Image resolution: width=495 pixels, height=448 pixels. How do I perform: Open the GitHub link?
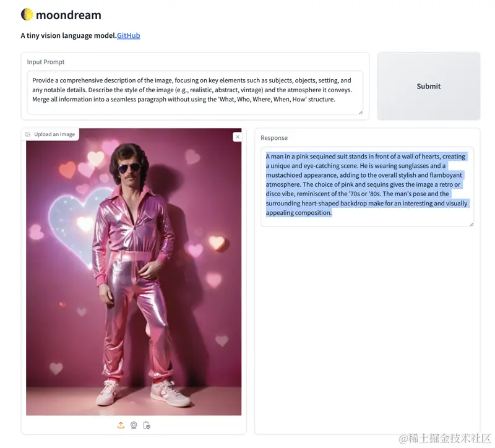coord(129,35)
